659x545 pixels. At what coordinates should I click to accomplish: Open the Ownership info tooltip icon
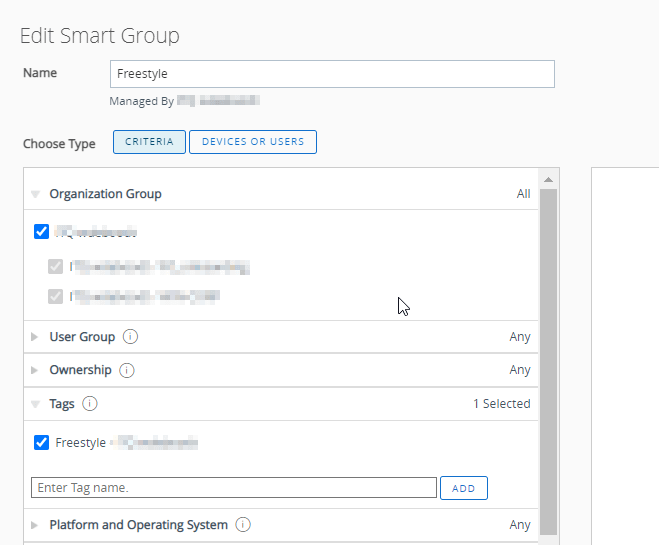[x=127, y=370]
